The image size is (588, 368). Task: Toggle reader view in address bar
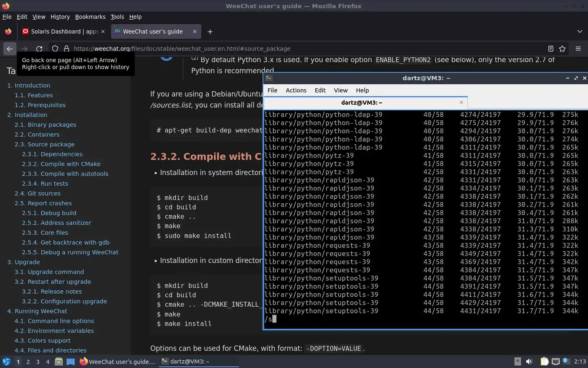pos(550,49)
